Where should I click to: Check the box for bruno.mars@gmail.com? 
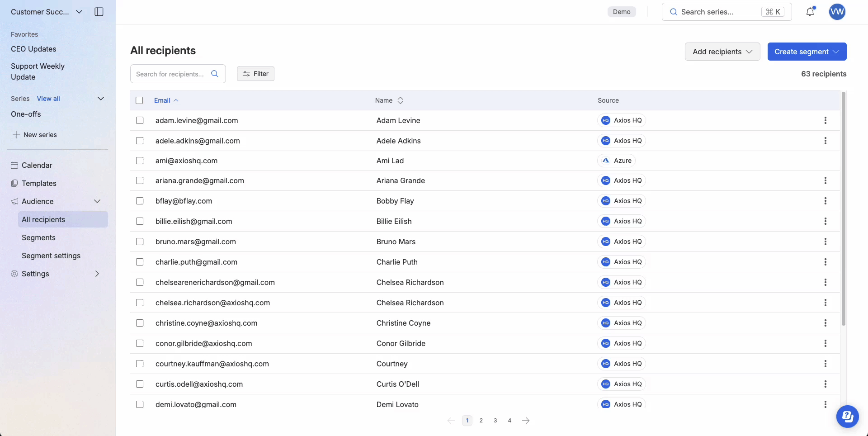coord(140,242)
